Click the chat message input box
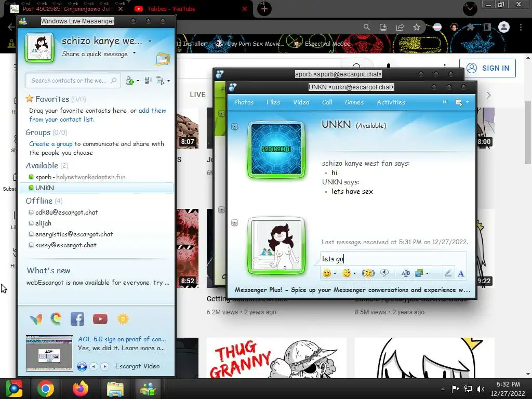 (393, 259)
